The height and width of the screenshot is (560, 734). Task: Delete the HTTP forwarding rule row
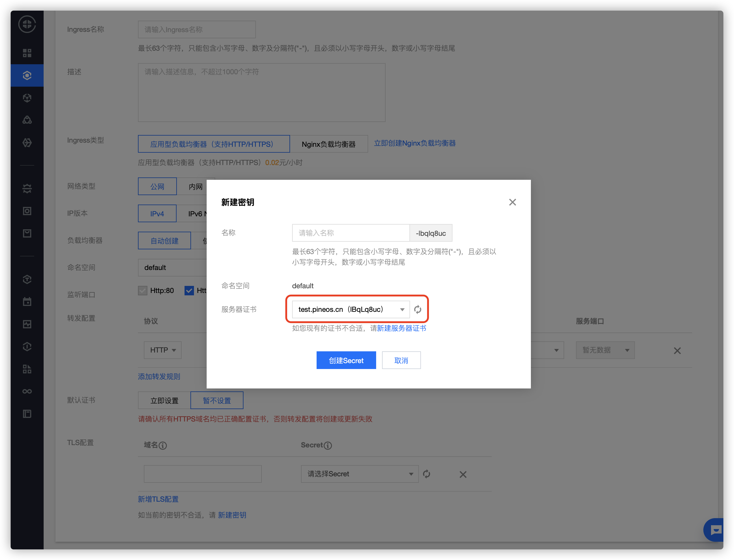(677, 351)
